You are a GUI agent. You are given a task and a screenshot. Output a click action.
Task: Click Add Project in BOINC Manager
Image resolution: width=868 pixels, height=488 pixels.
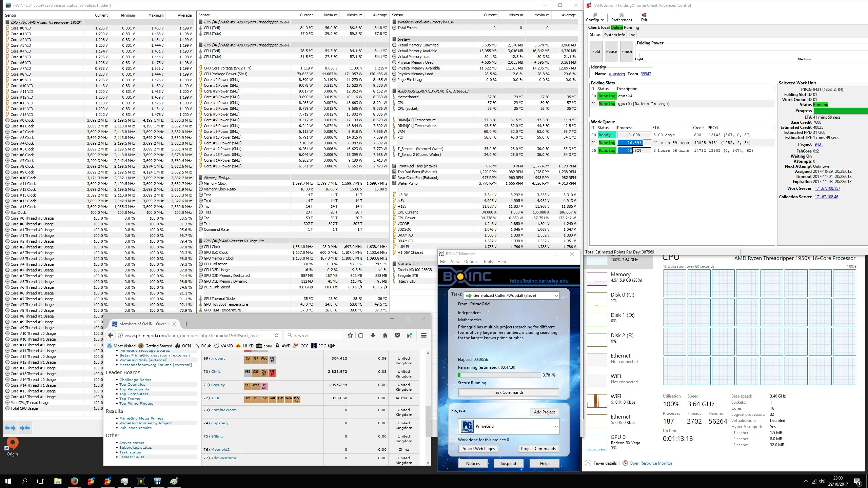(544, 412)
